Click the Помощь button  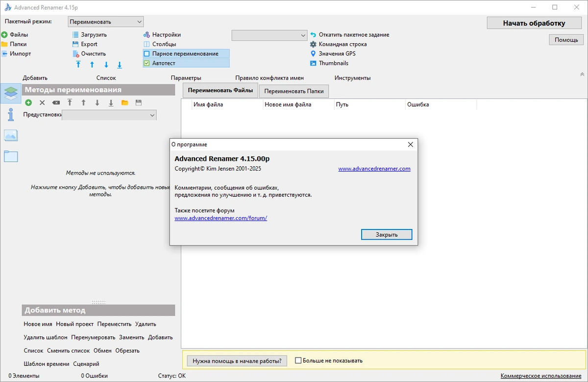point(566,40)
